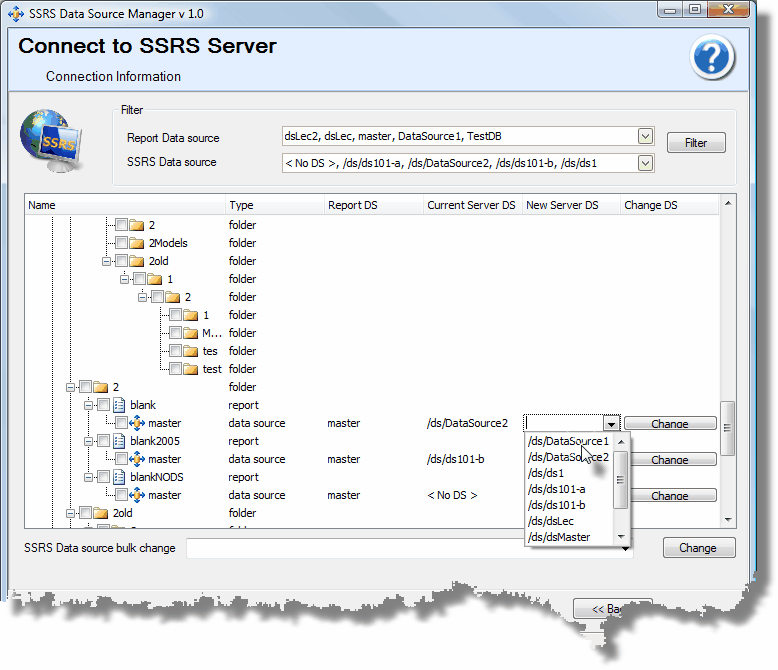Tick the checkbox for the tes folder
The image size is (778, 670).
pos(176,351)
